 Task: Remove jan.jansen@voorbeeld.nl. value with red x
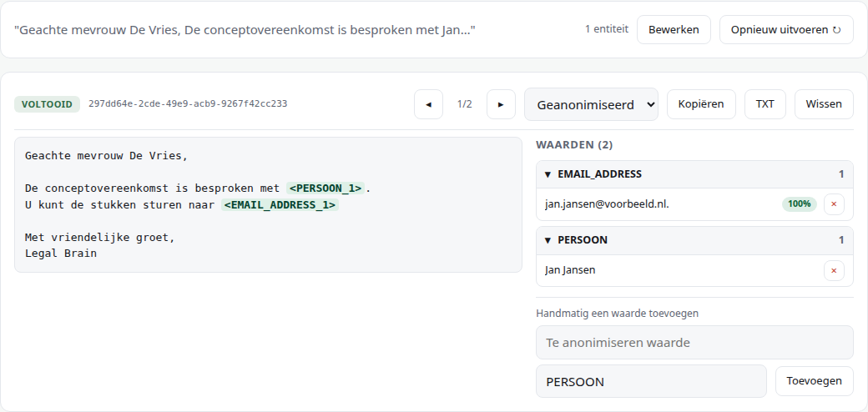point(834,204)
